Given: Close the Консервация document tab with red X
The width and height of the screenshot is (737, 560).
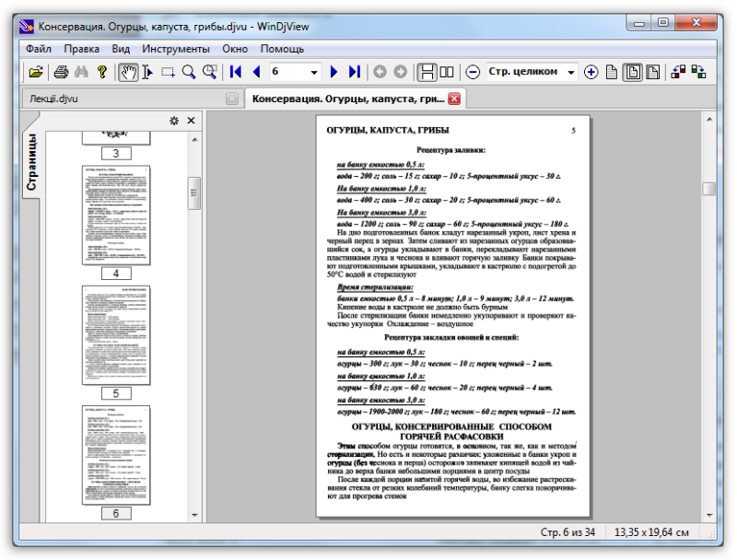Looking at the screenshot, I should [454, 99].
